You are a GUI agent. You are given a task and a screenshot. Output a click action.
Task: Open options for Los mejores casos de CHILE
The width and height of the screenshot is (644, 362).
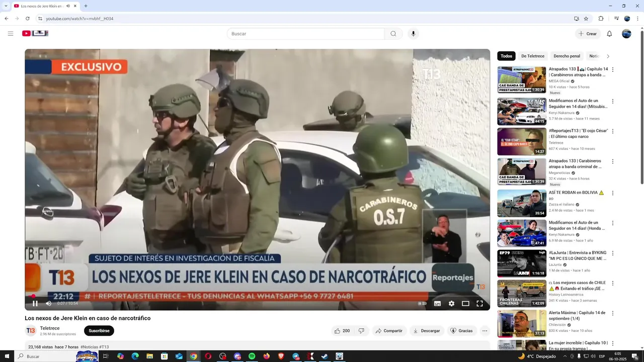[x=613, y=284]
